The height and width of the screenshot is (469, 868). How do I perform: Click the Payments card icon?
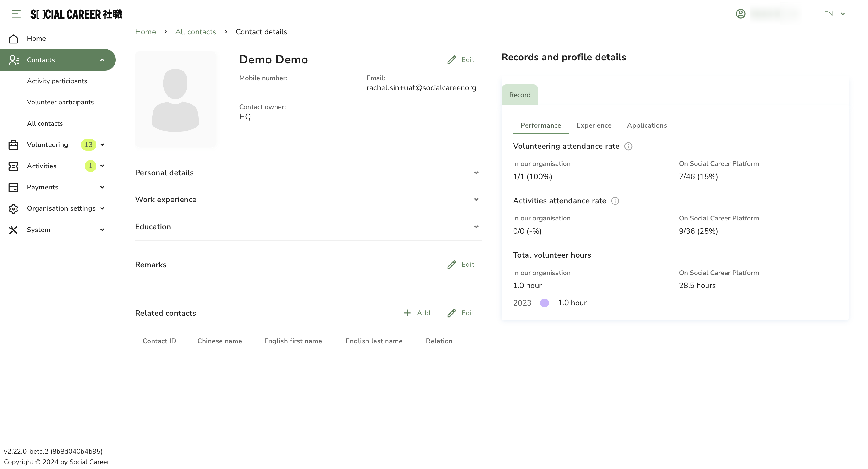(14, 187)
